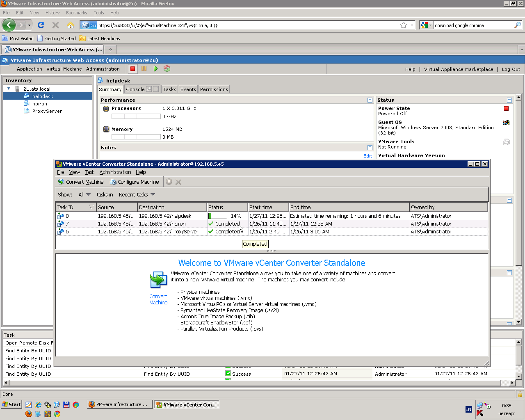Screen dimensions: 525x420
Task: Select the task 6 row for ProxyServer
Action: pyautogui.click(x=272, y=232)
